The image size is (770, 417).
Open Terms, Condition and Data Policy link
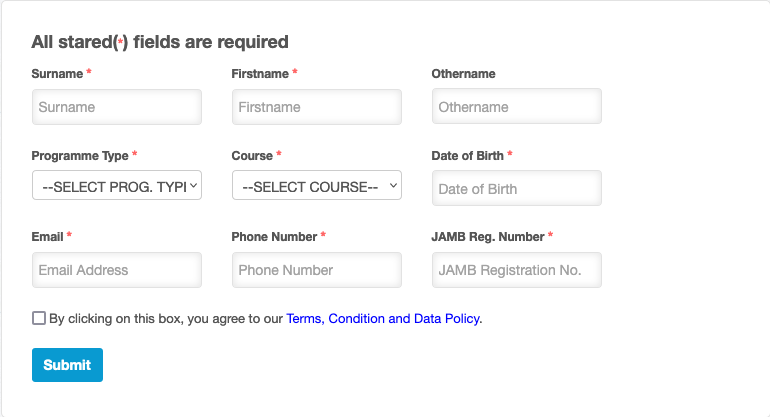tap(383, 319)
